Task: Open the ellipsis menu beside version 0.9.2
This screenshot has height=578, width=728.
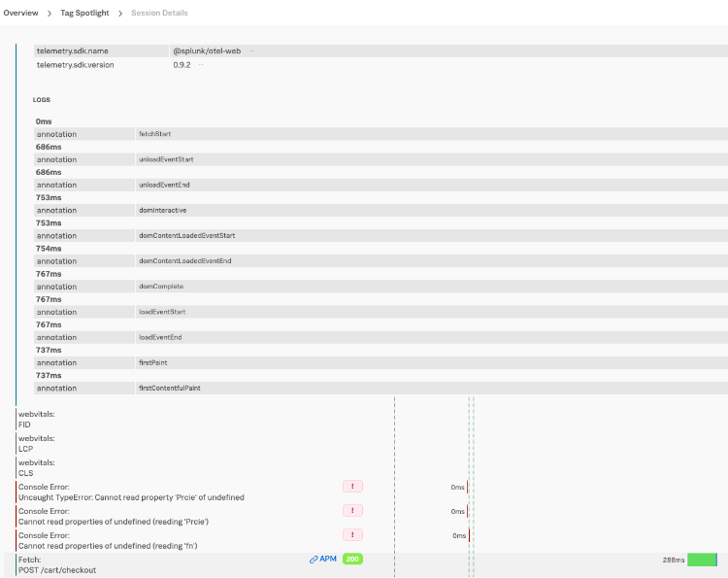Action: click(x=201, y=65)
